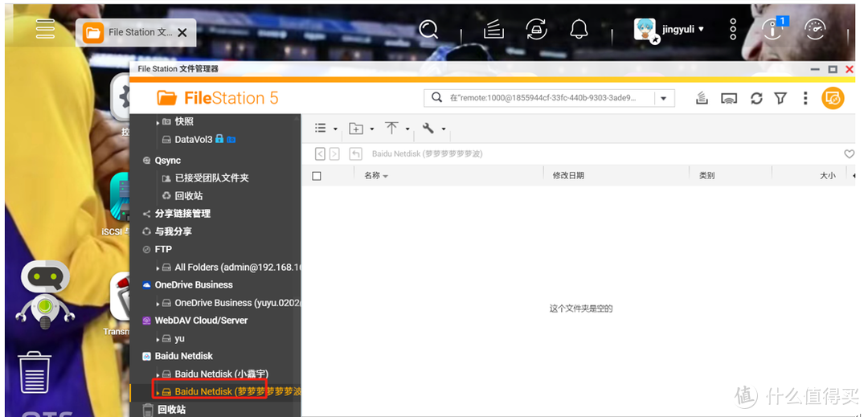Sort by the 大小 column header
Screen dimensions: 868x417
point(828,176)
